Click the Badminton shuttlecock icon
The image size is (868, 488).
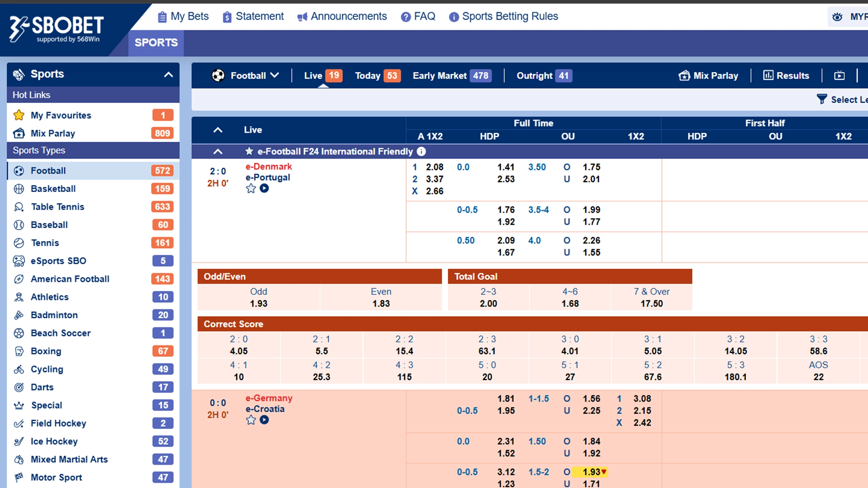19,315
